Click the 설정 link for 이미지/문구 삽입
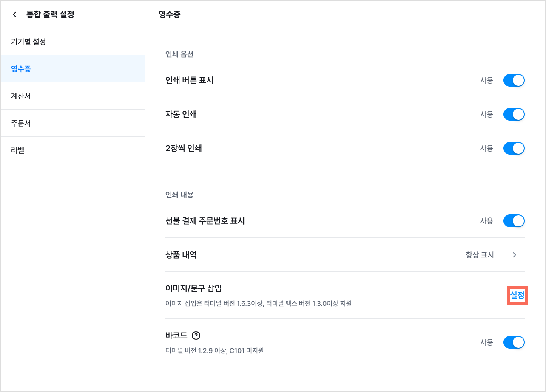 [x=517, y=295]
